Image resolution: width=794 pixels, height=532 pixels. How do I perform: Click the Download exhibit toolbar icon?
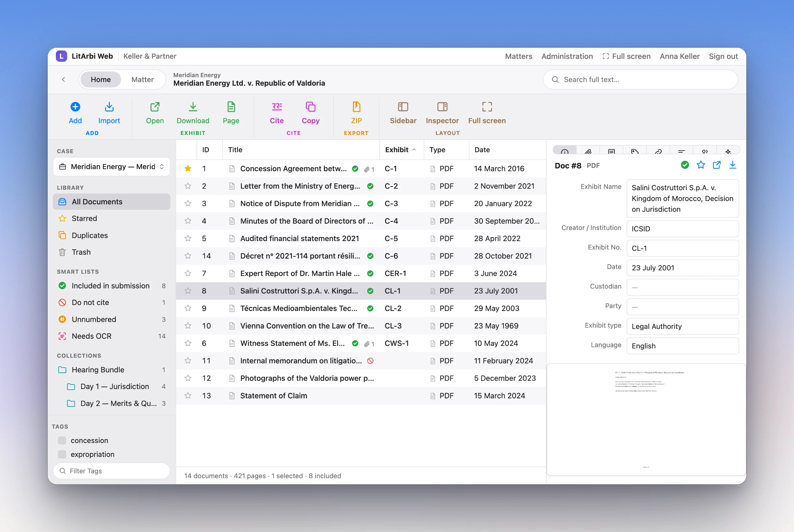[193, 107]
